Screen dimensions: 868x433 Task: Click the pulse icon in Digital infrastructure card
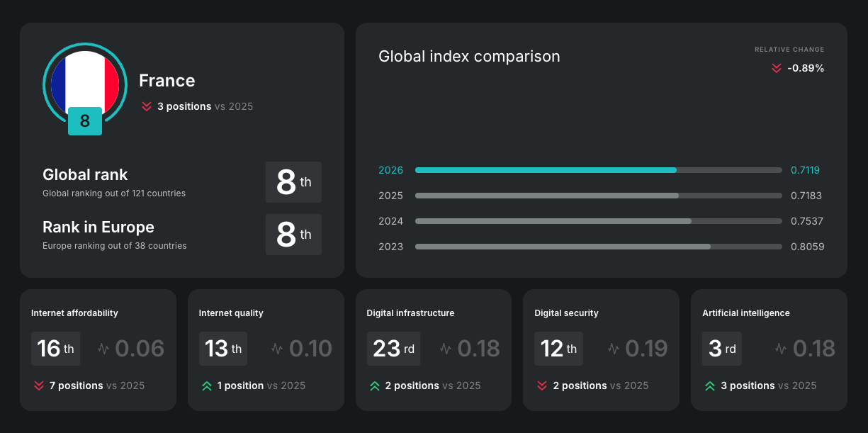coord(446,349)
